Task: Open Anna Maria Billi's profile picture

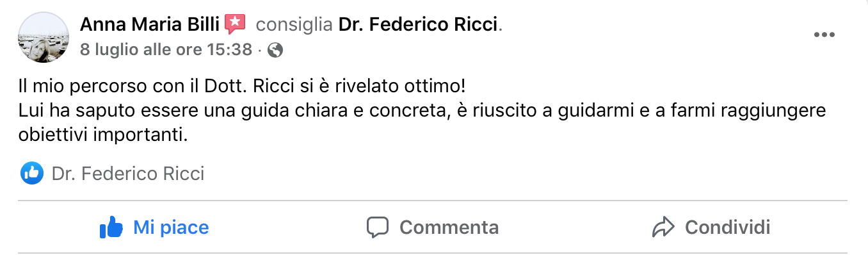Action: click(x=44, y=37)
